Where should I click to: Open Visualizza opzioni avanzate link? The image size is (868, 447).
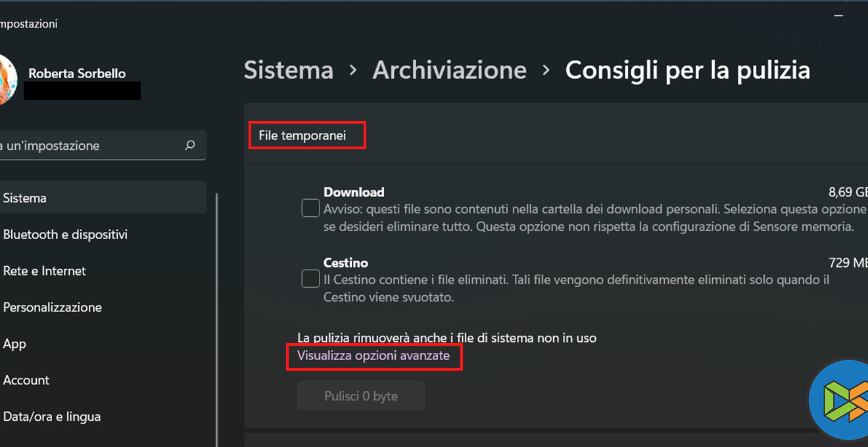click(x=374, y=356)
